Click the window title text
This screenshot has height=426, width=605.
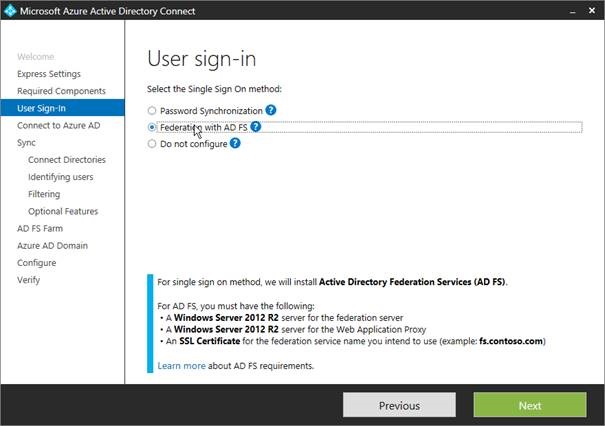coord(107,11)
